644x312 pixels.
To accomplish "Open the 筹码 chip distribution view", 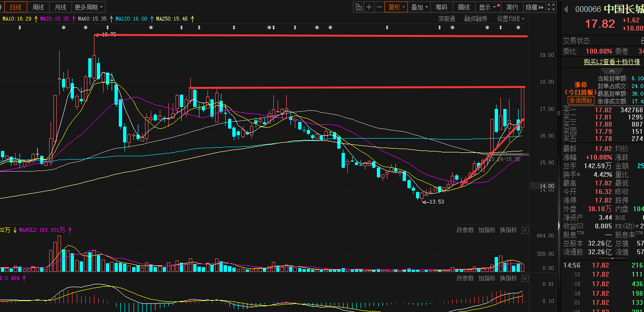I will tap(442, 7).
